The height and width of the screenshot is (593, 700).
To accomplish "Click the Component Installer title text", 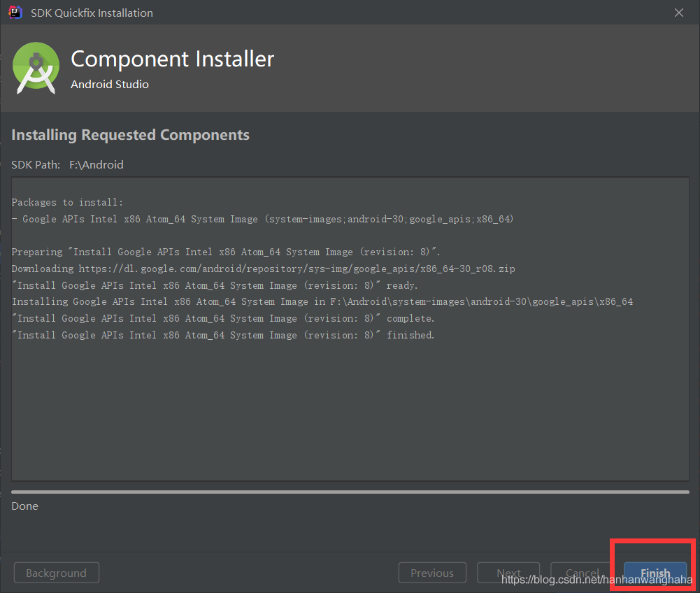I will pyautogui.click(x=172, y=59).
